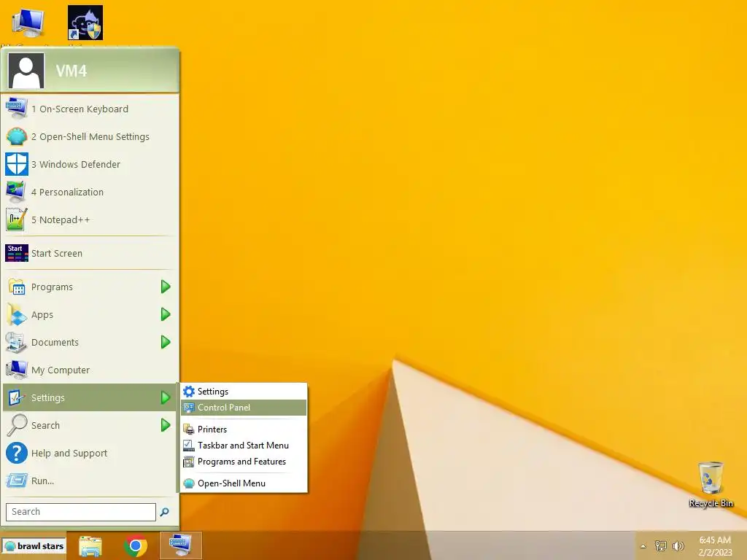Click the 'Start Screen' label

click(57, 253)
